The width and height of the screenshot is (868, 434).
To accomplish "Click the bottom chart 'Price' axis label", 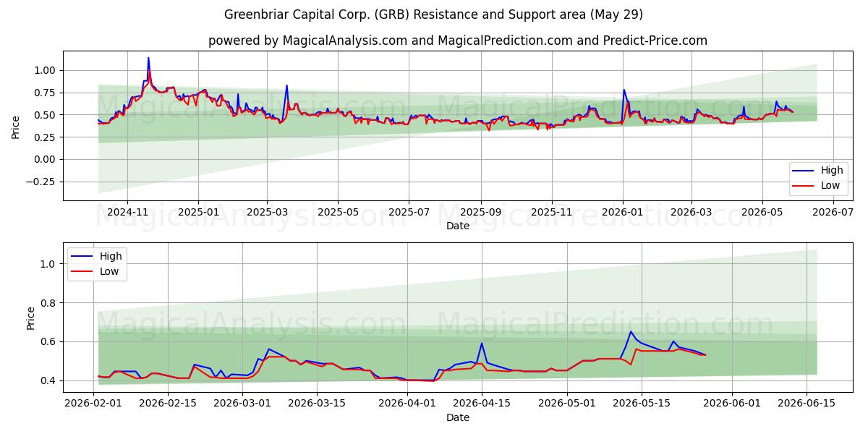I will coord(30,318).
